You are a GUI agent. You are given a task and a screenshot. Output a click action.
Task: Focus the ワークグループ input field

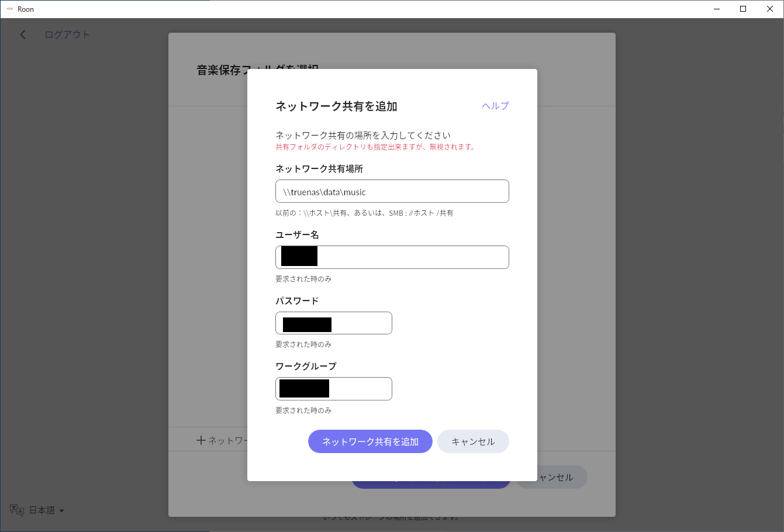point(334,389)
